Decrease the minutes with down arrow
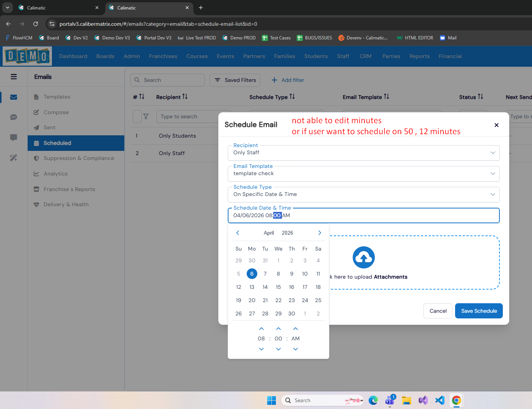Image resolution: width=532 pixels, height=409 pixels. 279,349
